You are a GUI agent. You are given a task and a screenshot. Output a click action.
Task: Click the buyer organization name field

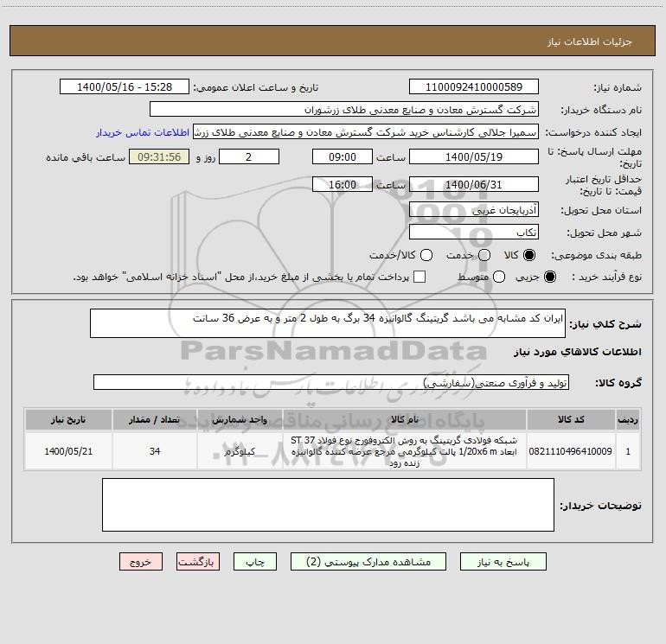click(x=344, y=109)
